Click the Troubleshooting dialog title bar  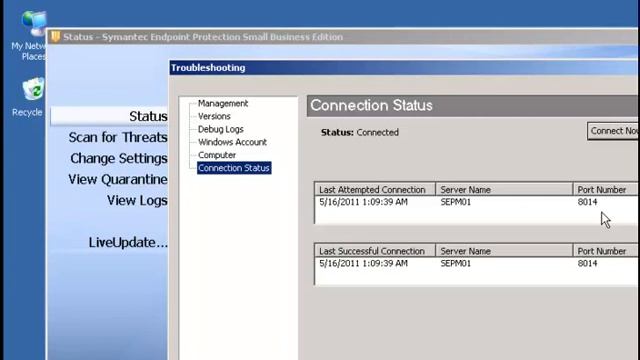coord(404,68)
